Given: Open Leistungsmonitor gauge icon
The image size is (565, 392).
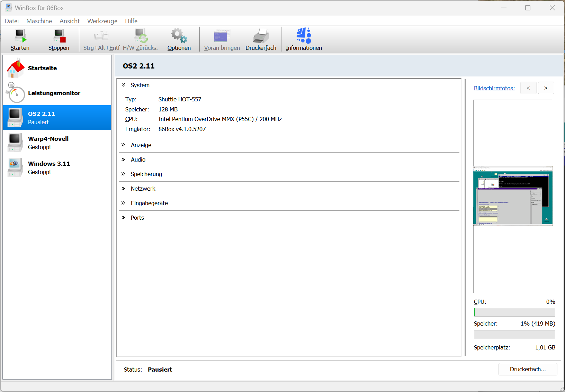Looking at the screenshot, I should pyautogui.click(x=16, y=93).
